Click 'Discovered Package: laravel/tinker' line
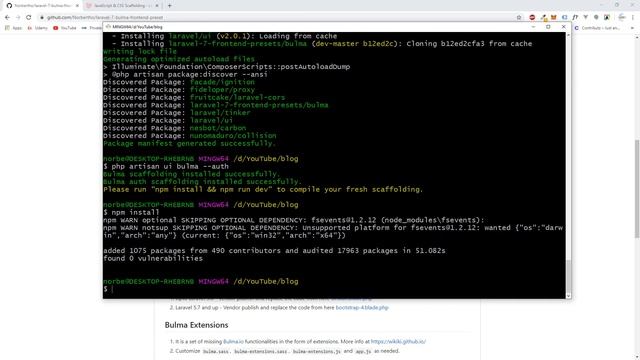 (177, 113)
